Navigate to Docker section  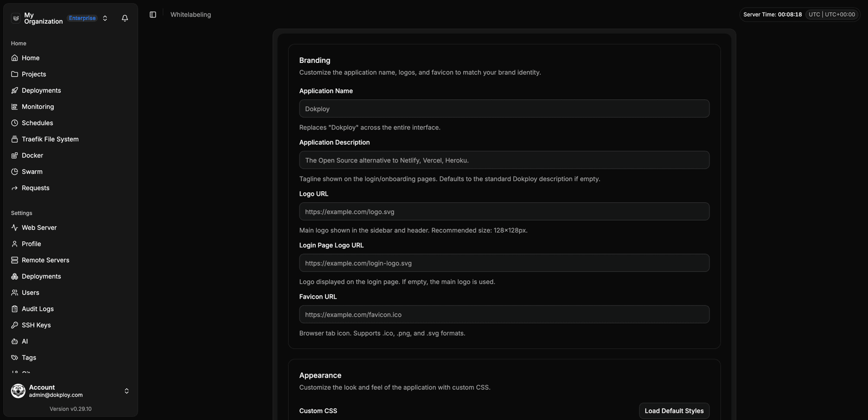click(71, 156)
